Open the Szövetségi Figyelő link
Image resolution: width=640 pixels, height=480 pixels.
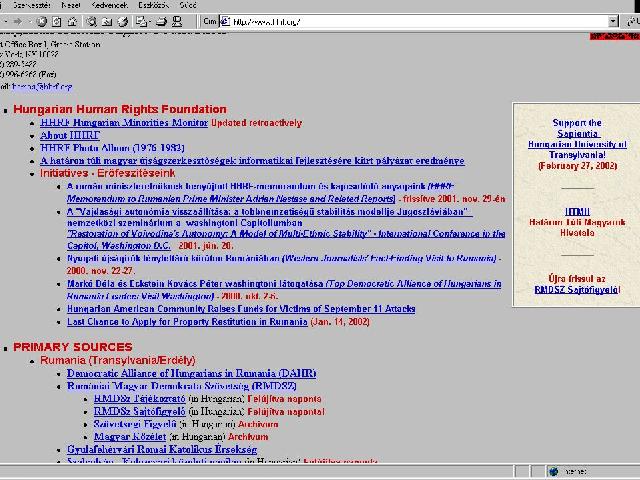pos(135,424)
